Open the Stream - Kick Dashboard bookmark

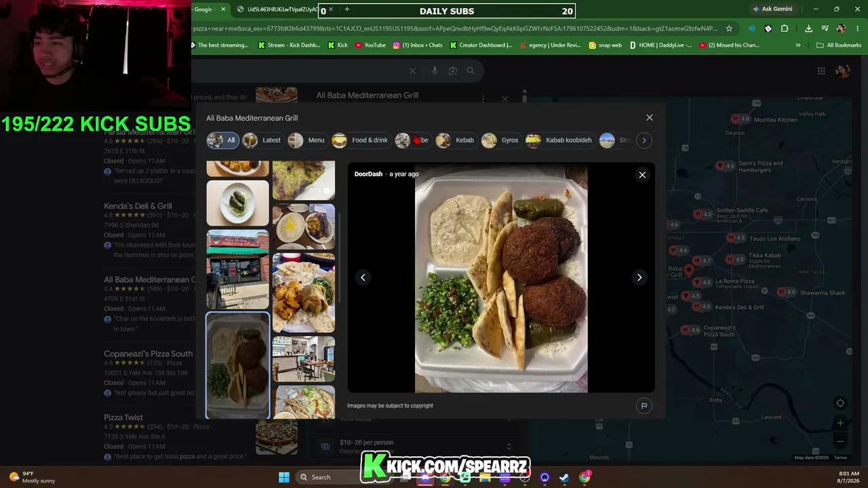pos(290,45)
